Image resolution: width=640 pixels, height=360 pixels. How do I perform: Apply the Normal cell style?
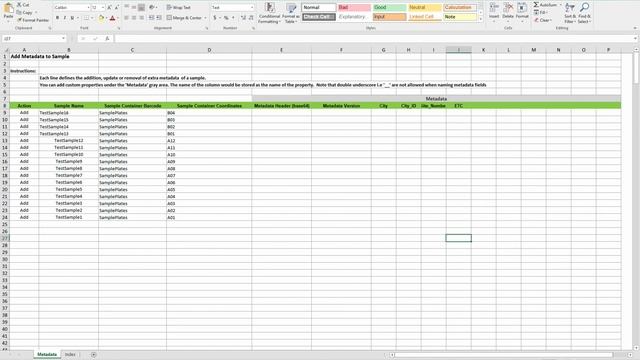[x=319, y=7]
